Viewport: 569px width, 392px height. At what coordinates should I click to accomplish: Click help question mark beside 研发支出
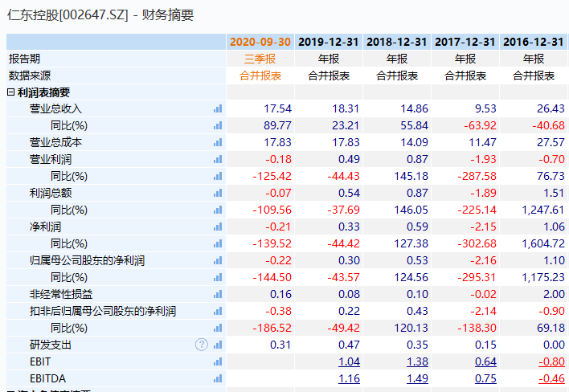[x=202, y=345]
